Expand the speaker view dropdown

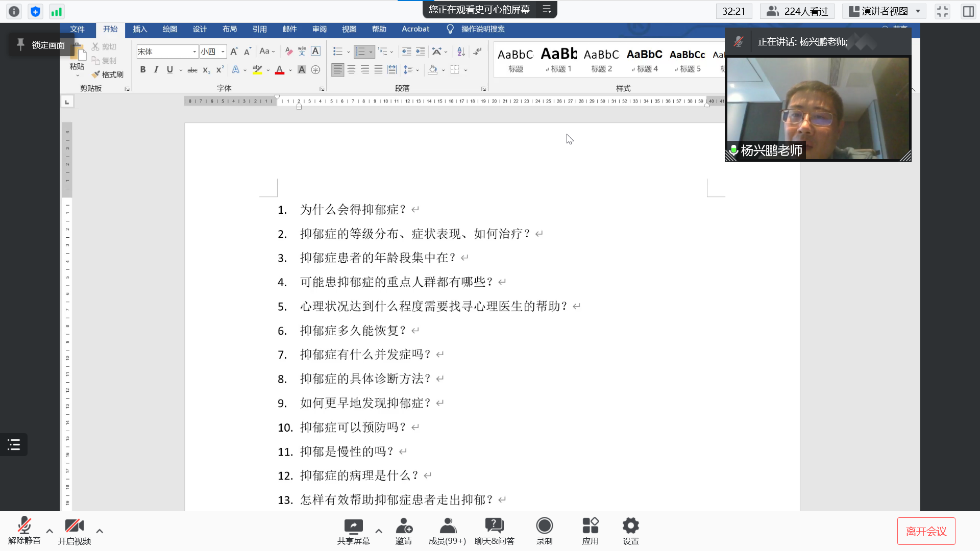(x=918, y=11)
